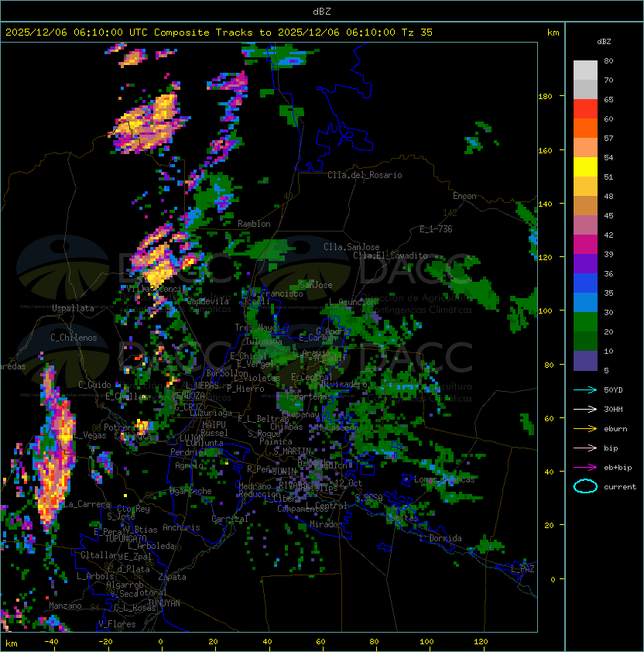Select the slate 5-10 dBZ swatch
This screenshot has height=652, width=644.
coord(585,361)
